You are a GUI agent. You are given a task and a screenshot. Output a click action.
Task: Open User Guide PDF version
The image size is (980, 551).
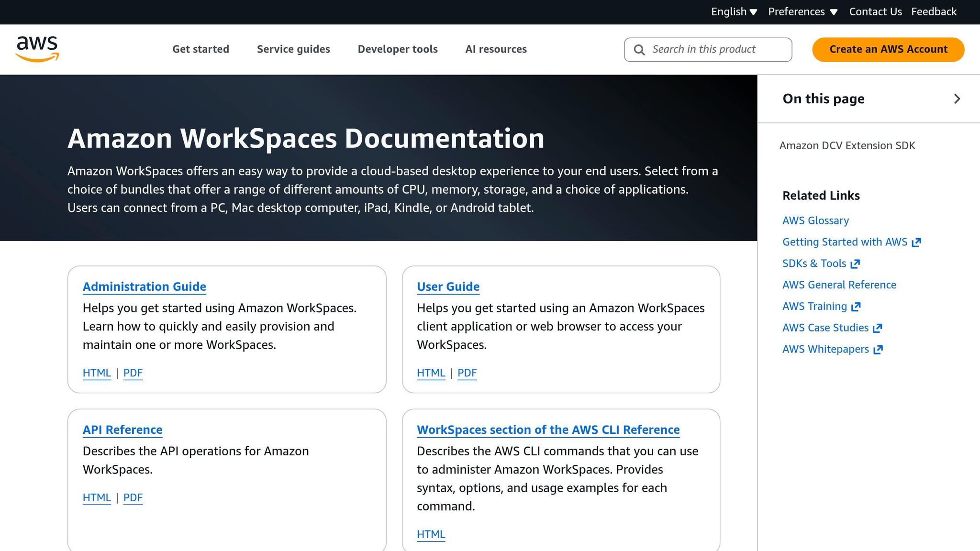(x=467, y=373)
